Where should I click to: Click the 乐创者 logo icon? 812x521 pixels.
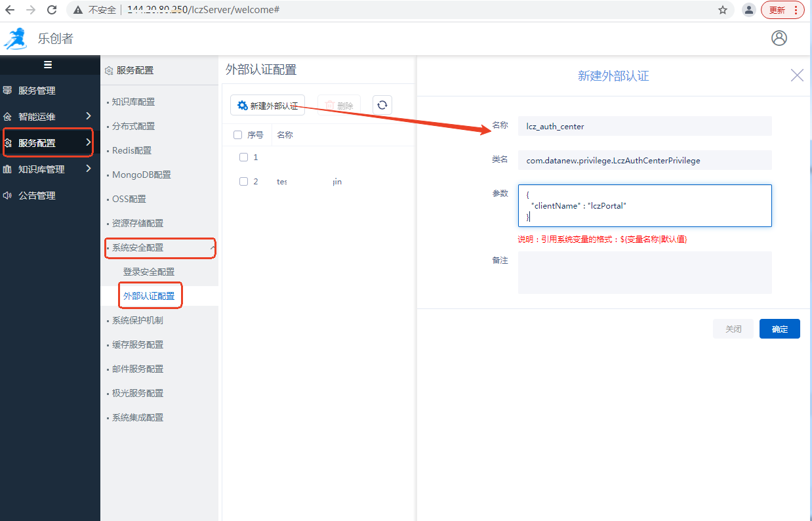[x=15, y=39]
